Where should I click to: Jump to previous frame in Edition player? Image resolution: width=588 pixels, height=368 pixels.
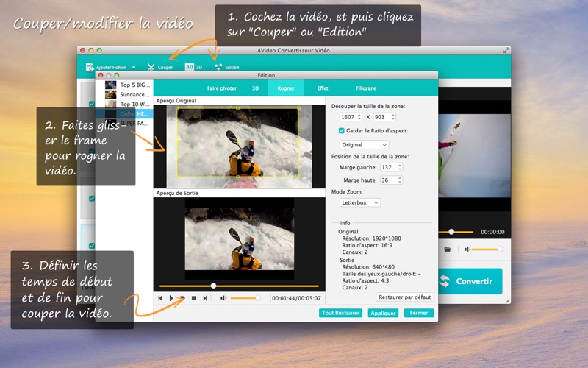point(160,298)
